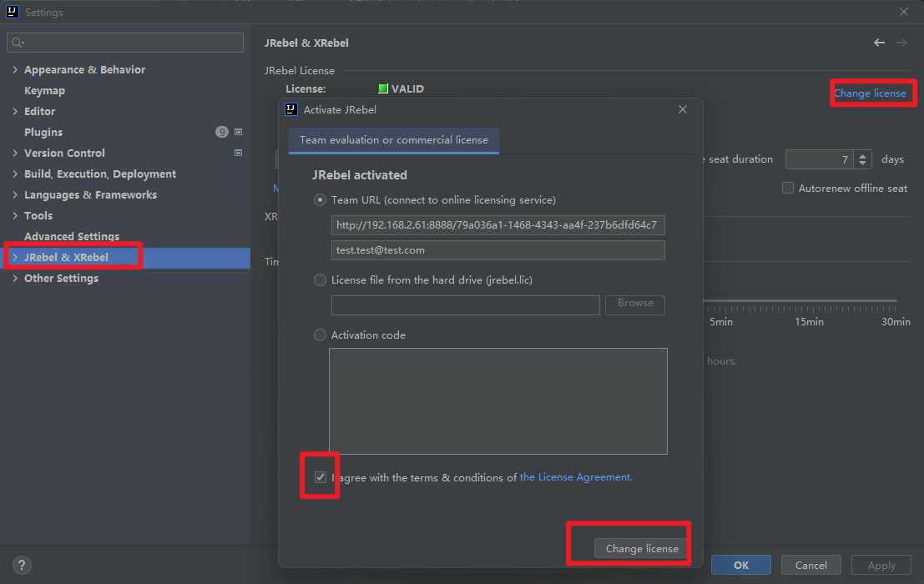Increase offline seat duration days
This screenshot has height=584, width=924.
pyautogui.click(x=863, y=155)
